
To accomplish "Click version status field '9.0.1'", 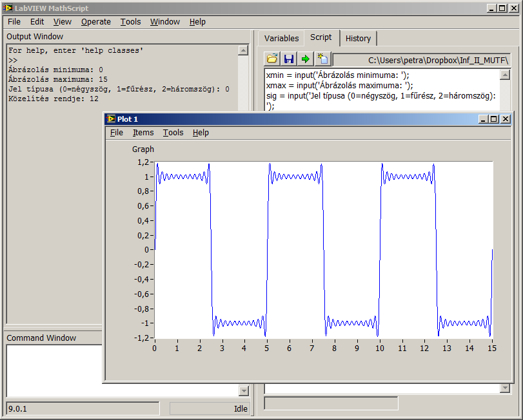I will (83, 408).
